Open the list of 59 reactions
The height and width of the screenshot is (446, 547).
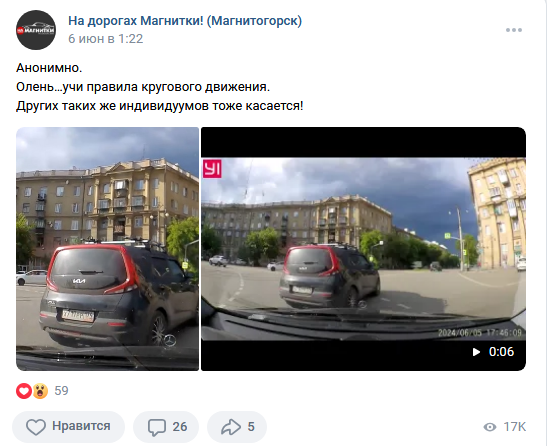[x=61, y=391]
